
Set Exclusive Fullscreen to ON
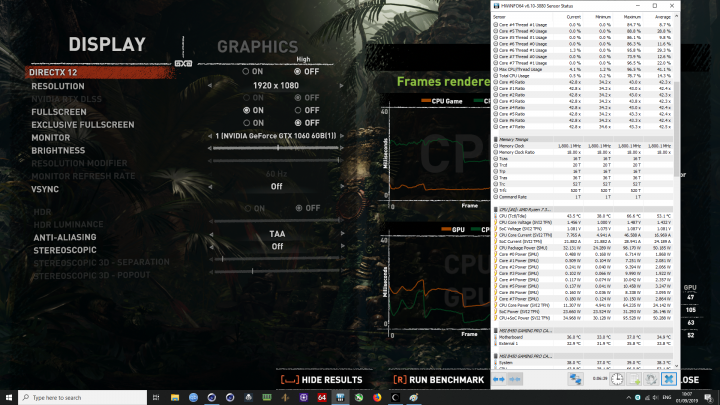point(247,123)
